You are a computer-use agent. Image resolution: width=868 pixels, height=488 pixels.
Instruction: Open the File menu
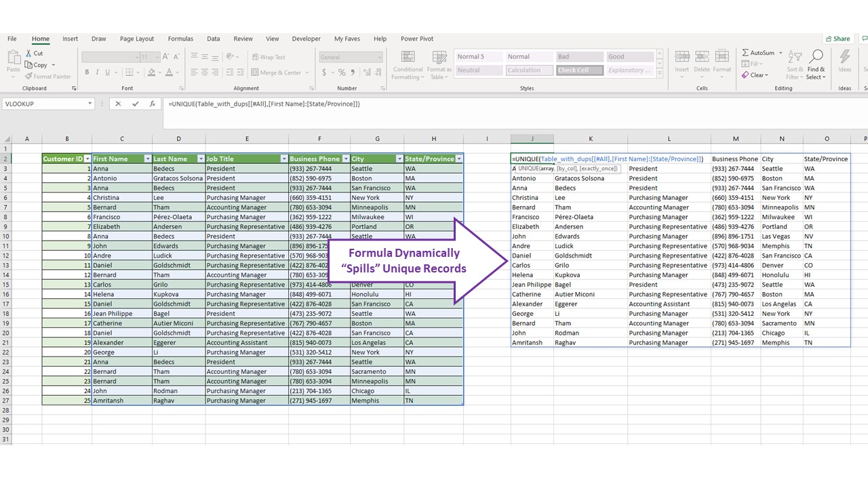point(12,39)
